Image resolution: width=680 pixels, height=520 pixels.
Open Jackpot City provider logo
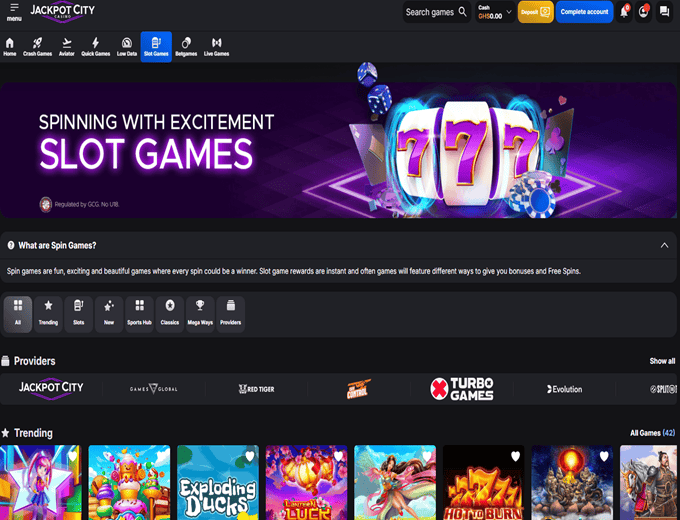click(51, 389)
